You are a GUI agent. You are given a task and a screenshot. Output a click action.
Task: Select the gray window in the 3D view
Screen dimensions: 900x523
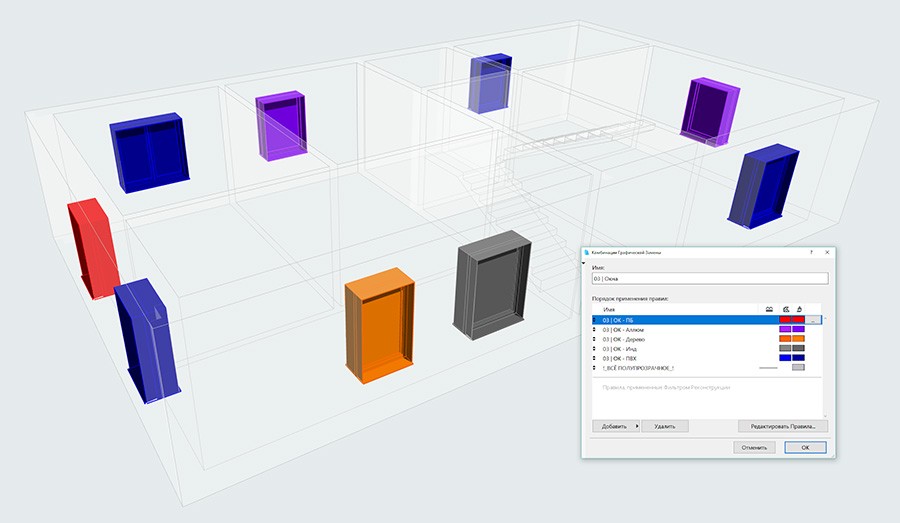pyautogui.click(x=492, y=285)
